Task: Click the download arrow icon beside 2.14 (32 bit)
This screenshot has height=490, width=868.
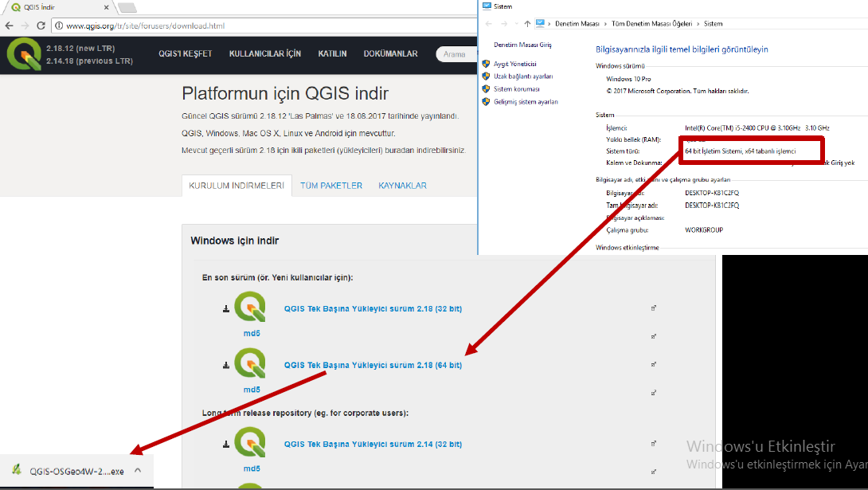Action: coord(226,444)
